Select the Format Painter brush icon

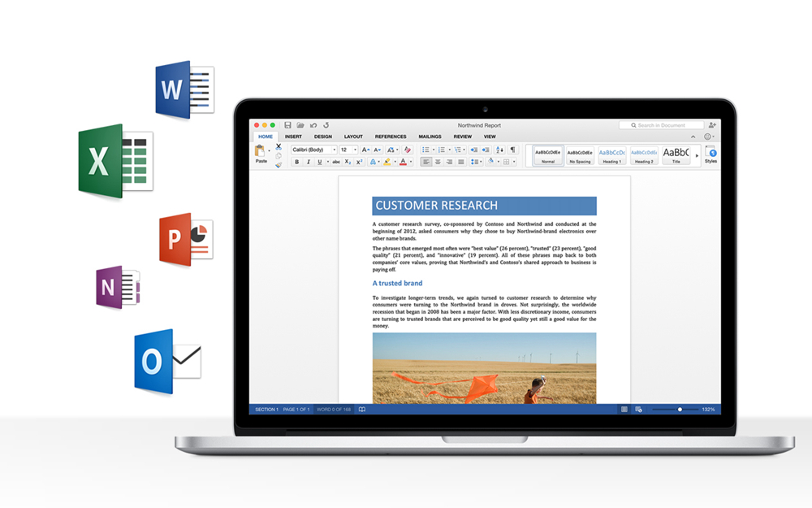point(278,165)
